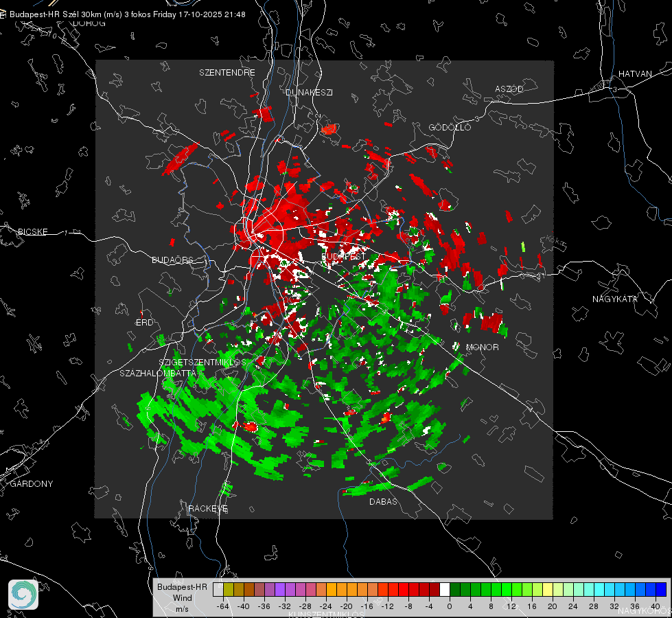Click the ASZÓD town label
This screenshot has width=672, height=618.
[509, 89]
